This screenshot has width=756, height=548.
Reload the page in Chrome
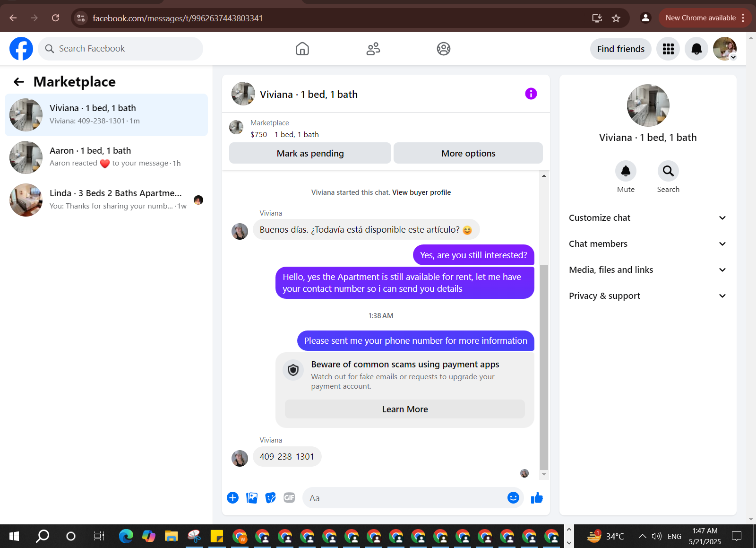pos(55,18)
